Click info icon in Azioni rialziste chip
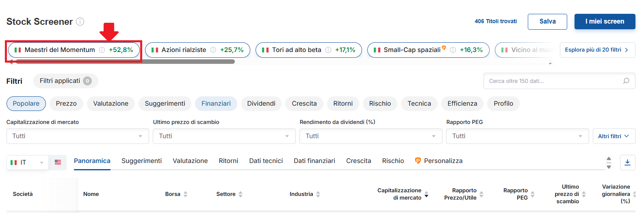 213,50
